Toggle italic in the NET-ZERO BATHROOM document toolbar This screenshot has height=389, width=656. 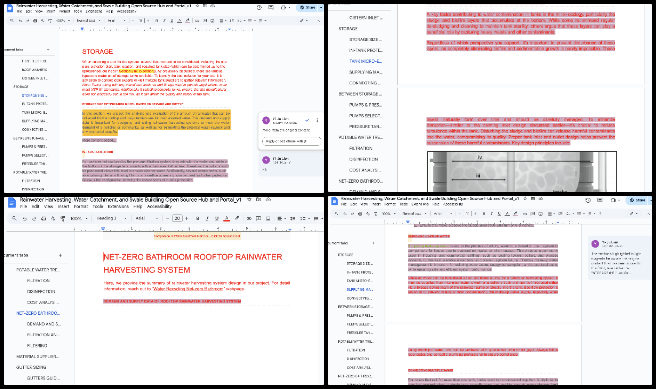(x=207, y=218)
